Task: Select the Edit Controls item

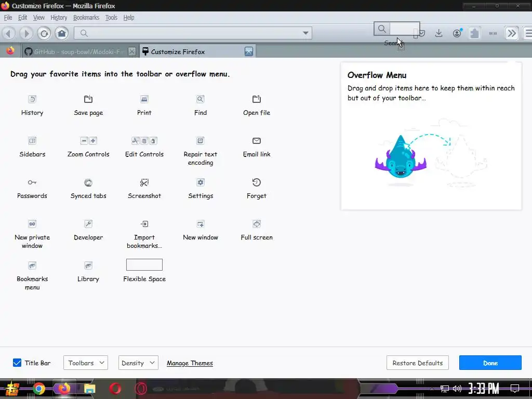Action: click(x=144, y=147)
